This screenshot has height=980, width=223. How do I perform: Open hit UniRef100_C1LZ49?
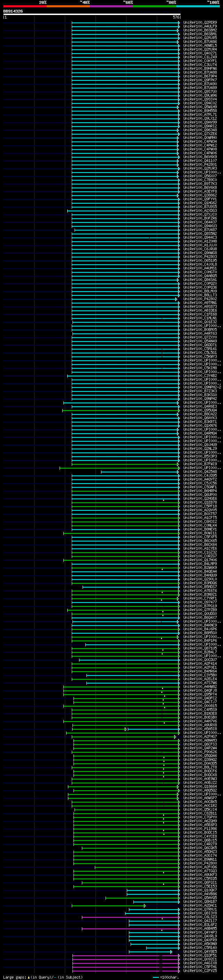pyautogui.click(x=200, y=58)
